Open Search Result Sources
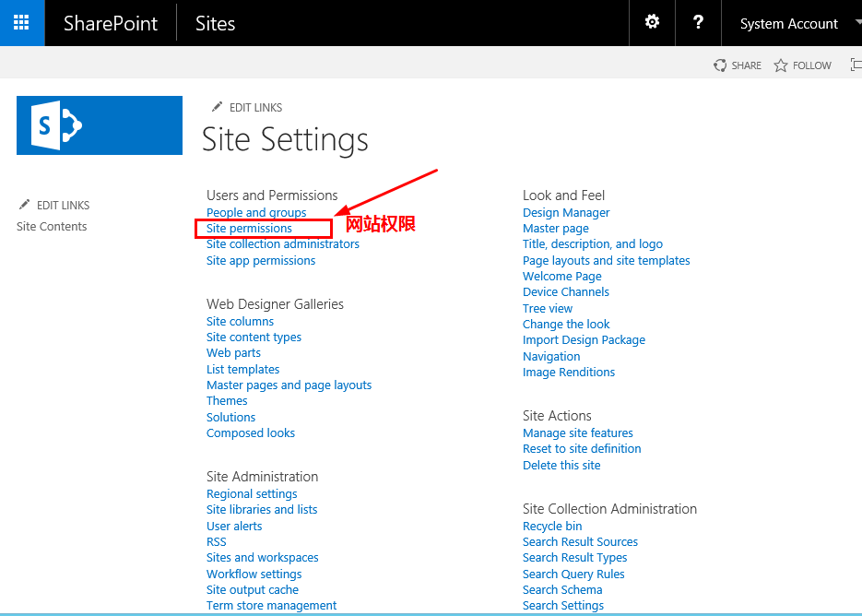The height and width of the screenshot is (616, 862). [580, 541]
